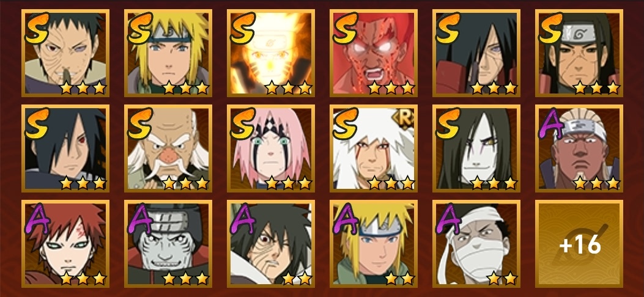
Task: Pick the bandaged-face A-rank two-star ninja
Action: pyautogui.click(x=476, y=244)
